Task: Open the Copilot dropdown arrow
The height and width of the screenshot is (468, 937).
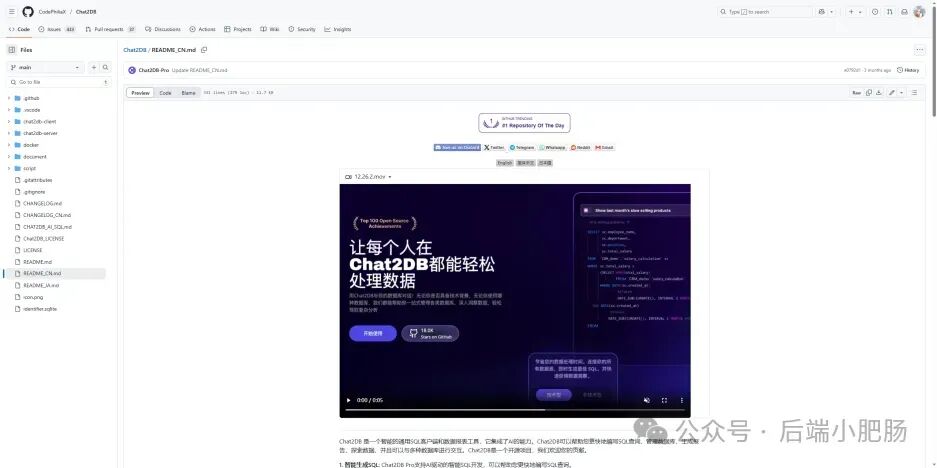Action: coord(832,11)
